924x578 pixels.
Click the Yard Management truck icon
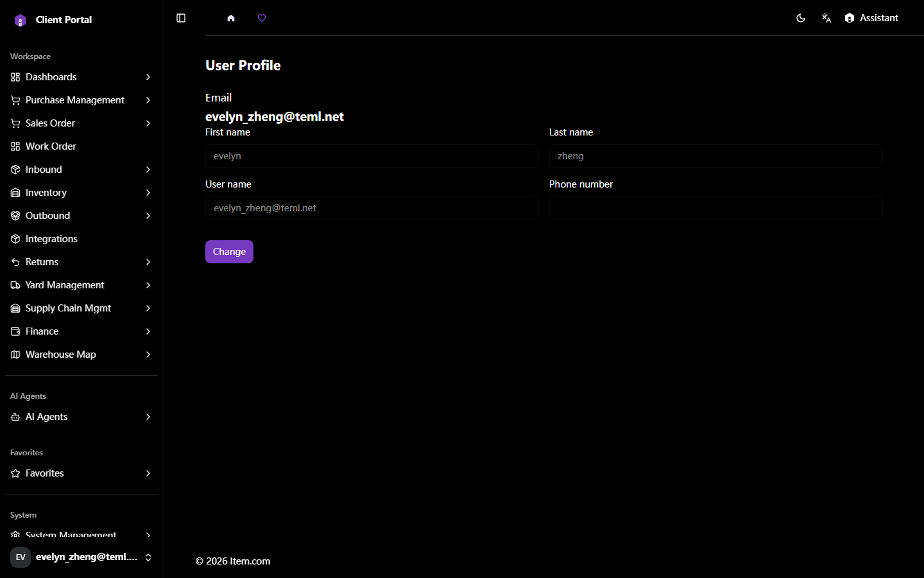pos(15,285)
